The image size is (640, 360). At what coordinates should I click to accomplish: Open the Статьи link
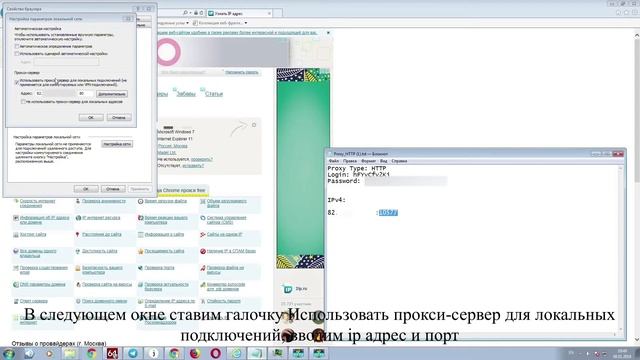pos(214,94)
